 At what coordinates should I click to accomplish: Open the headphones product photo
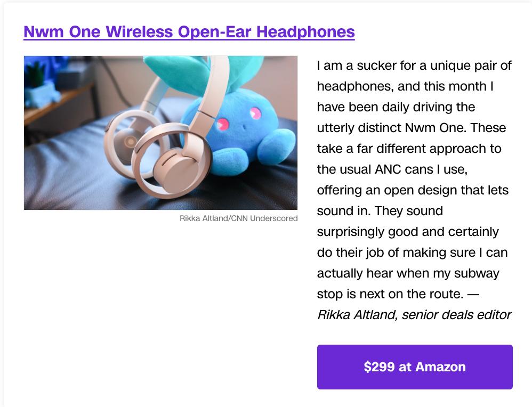(x=160, y=133)
